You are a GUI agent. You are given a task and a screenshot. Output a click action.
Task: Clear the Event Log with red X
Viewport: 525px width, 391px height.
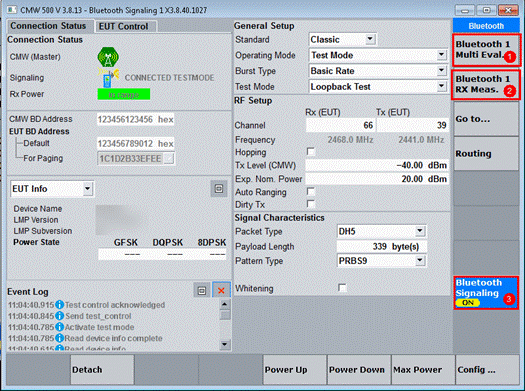point(221,290)
